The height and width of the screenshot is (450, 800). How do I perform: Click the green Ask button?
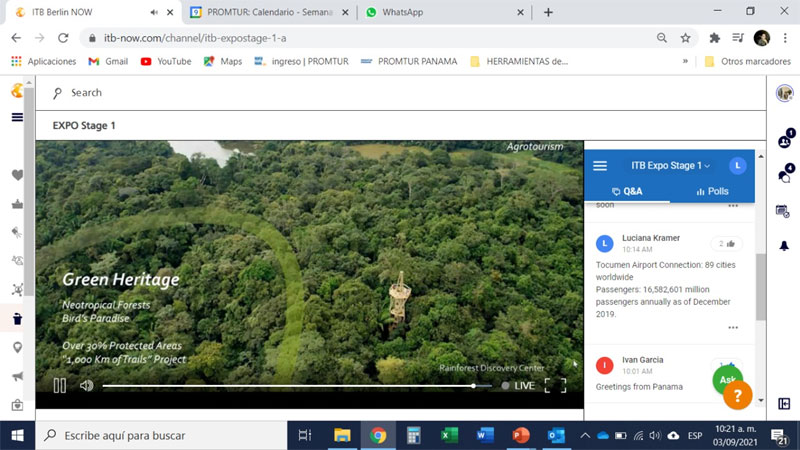727,379
